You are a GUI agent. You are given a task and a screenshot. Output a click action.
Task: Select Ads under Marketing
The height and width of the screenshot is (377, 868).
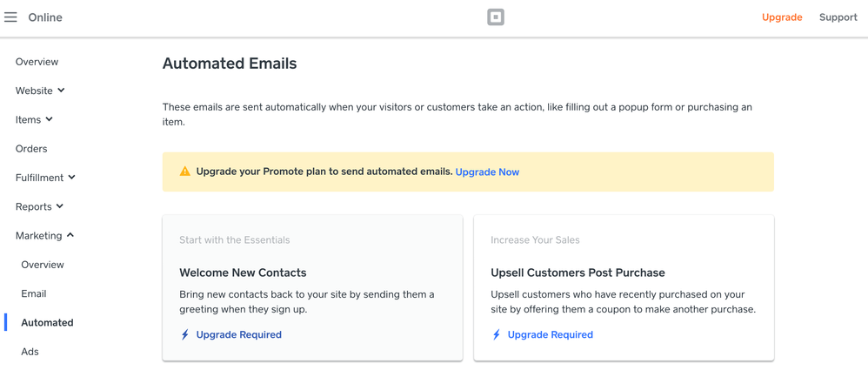coord(30,352)
